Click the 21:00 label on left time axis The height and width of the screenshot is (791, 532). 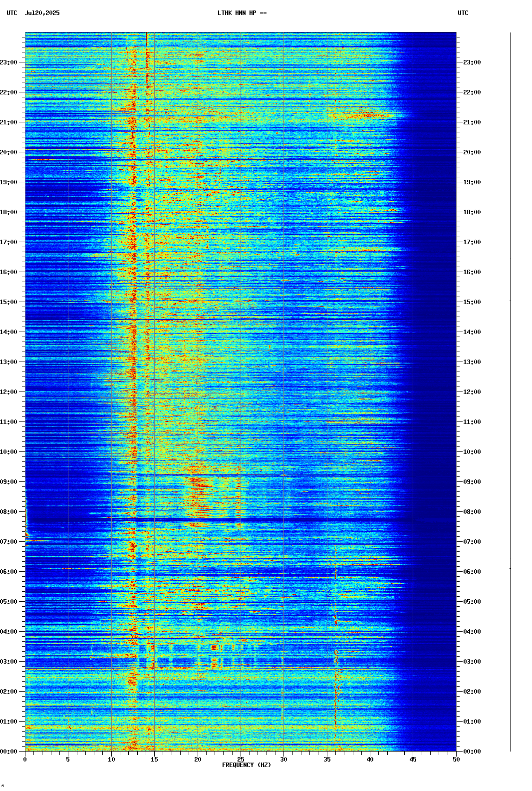(x=8, y=122)
